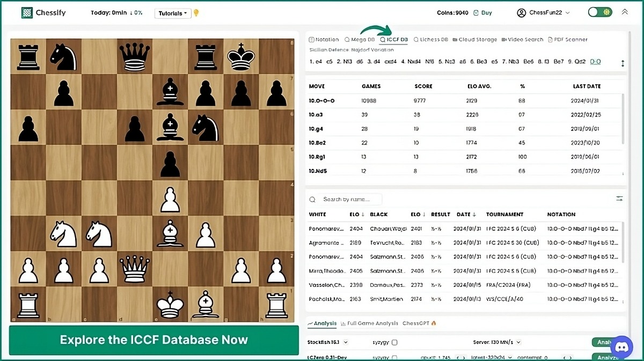Open the ChessGPT tab

420,323
